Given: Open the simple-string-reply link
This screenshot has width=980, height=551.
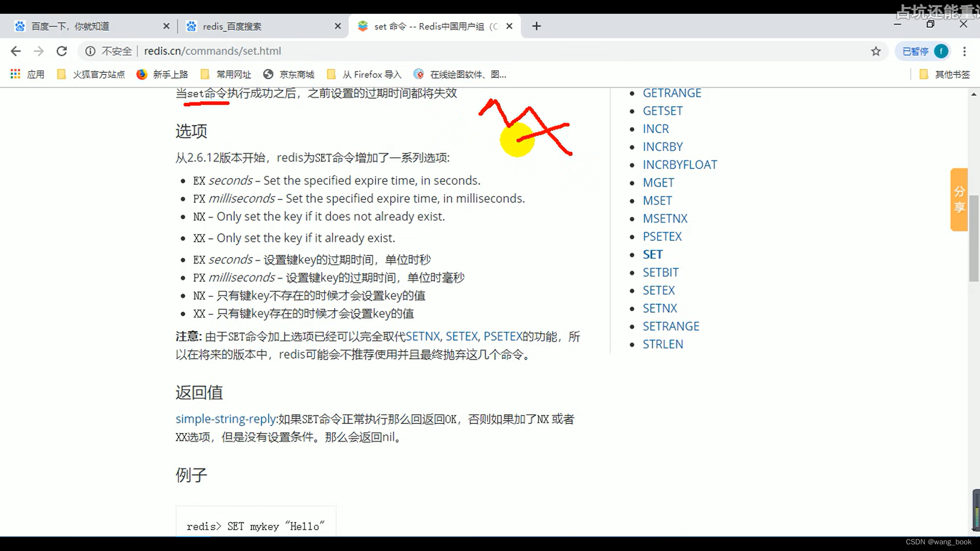Looking at the screenshot, I should click(226, 419).
